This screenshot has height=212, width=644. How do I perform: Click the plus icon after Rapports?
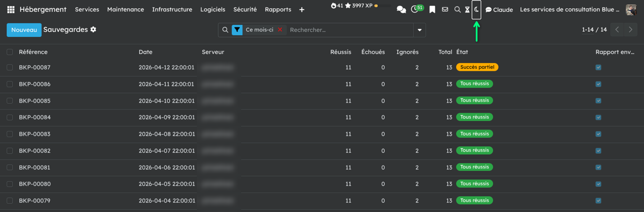click(x=302, y=10)
